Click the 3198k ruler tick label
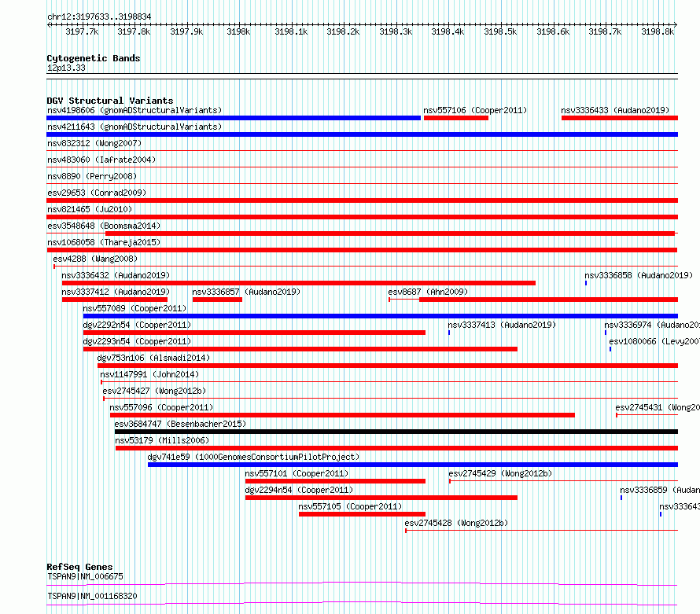Screen dimensions: 700x614 click(x=238, y=31)
